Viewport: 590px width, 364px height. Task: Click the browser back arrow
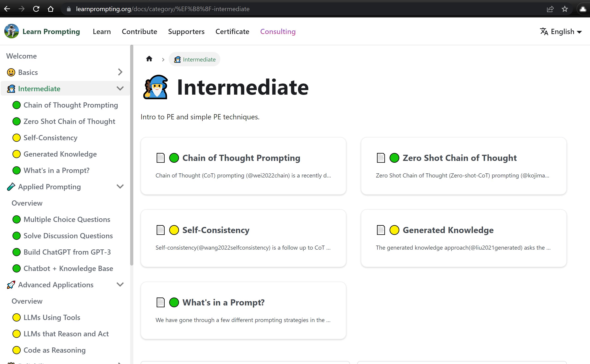7,9
